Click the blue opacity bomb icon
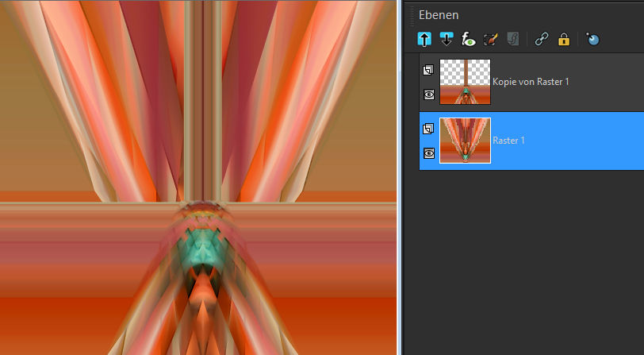The height and width of the screenshot is (355, 644). point(592,39)
